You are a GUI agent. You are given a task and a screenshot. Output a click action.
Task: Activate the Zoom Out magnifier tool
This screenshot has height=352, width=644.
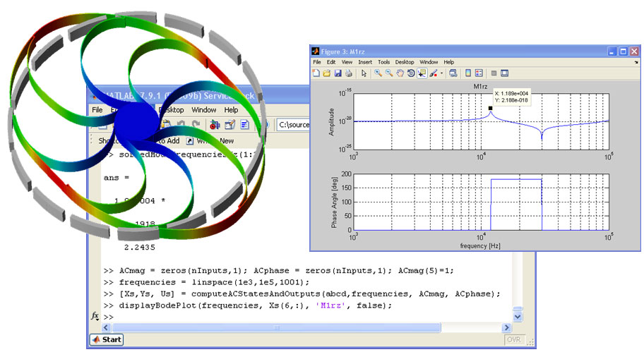388,73
